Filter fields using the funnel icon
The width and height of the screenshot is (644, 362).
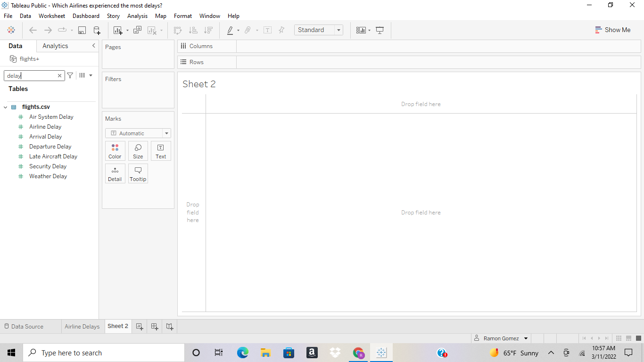pos(70,75)
